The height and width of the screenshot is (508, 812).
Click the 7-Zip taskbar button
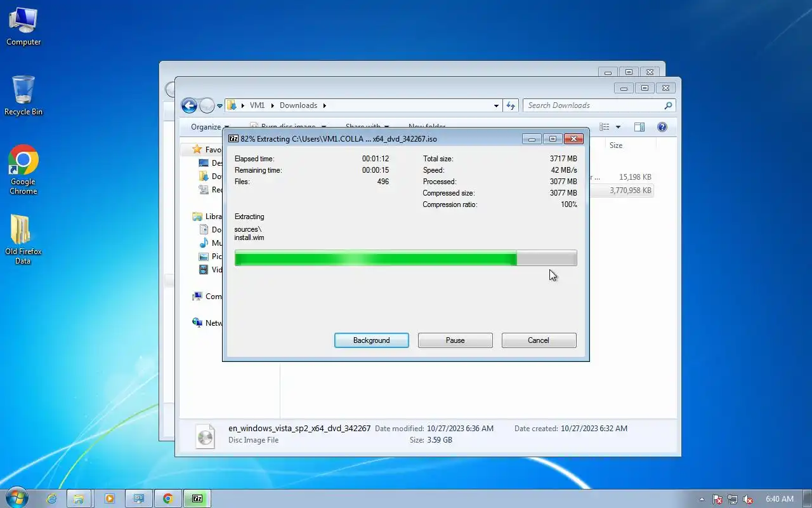point(197,498)
